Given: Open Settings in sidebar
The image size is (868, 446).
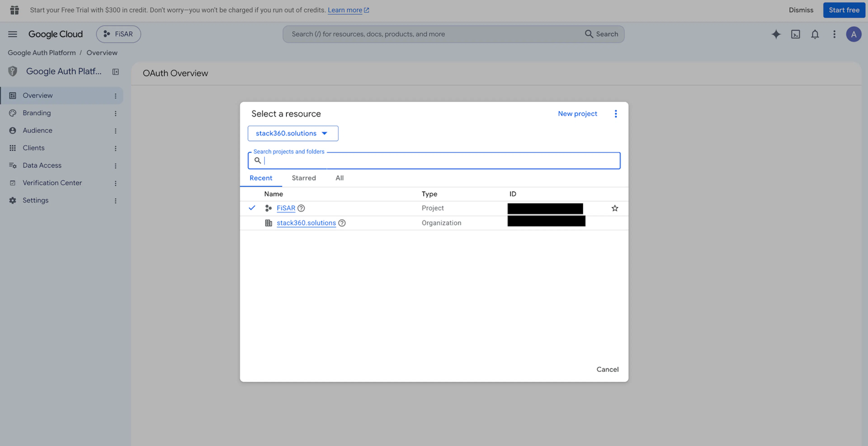Looking at the screenshot, I should [35, 201].
